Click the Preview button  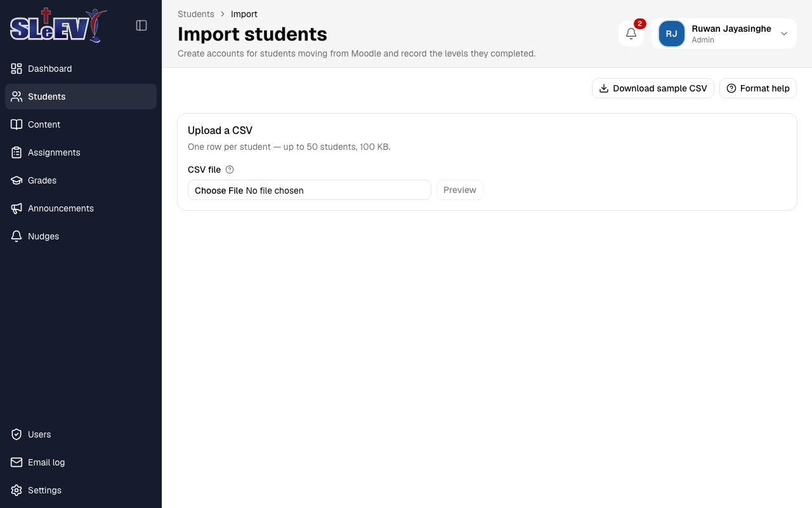(460, 190)
